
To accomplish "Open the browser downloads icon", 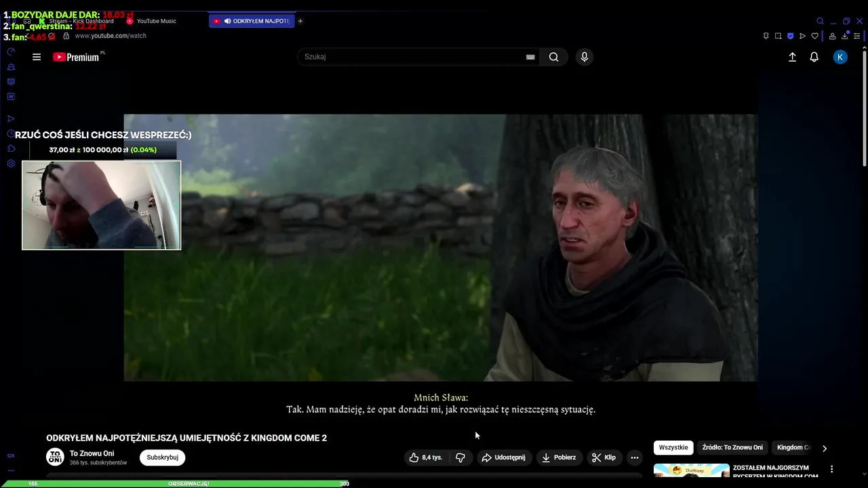I will pos(845,36).
